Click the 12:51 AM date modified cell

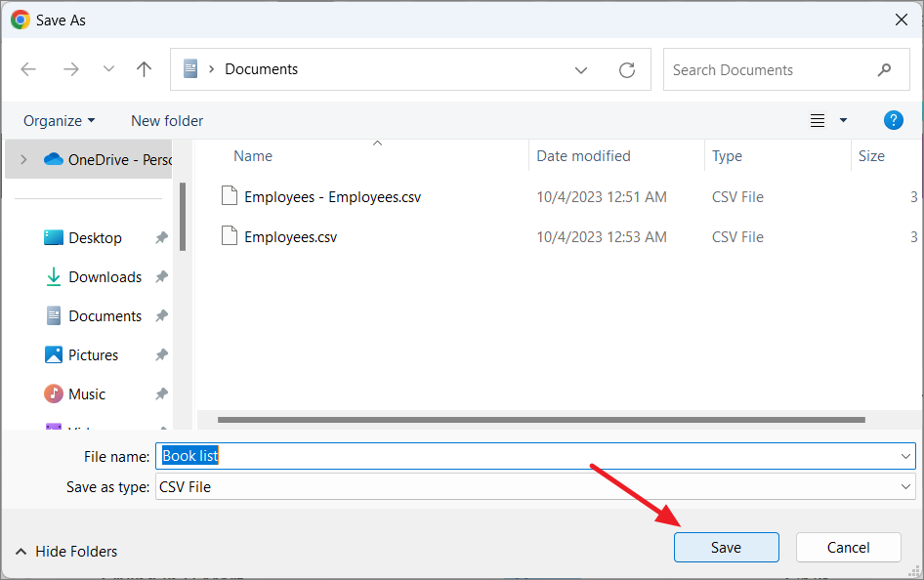(602, 197)
